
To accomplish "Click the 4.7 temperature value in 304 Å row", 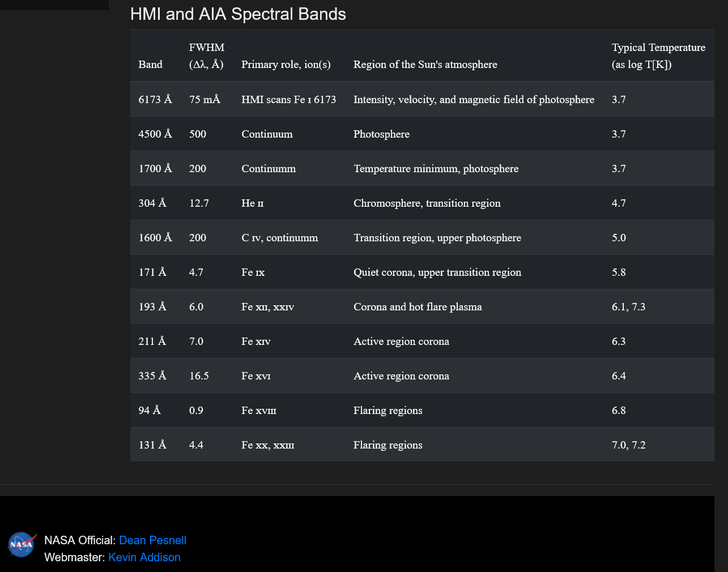I will coord(619,203).
